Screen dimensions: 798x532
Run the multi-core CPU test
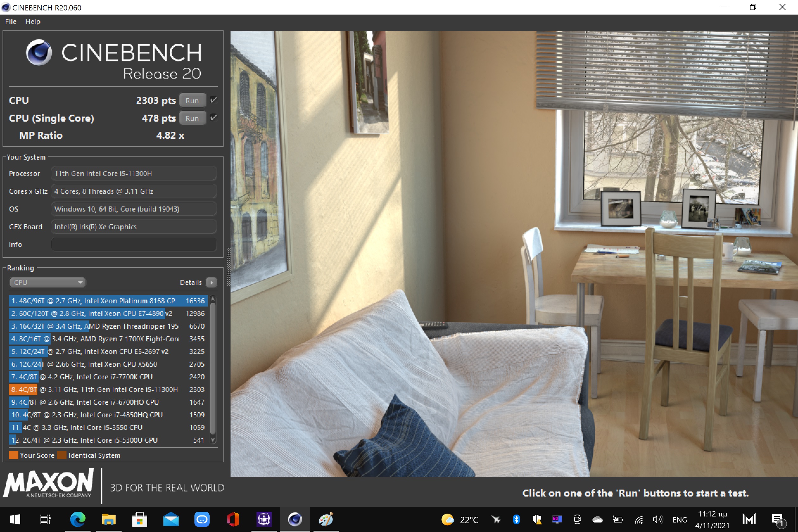coord(192,100)
